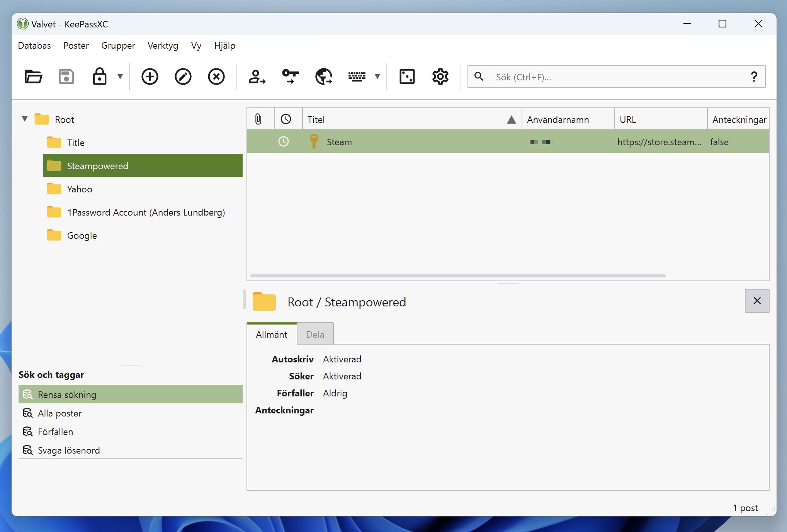Expand lock database dropdown arrow

[x=120, y=76]
